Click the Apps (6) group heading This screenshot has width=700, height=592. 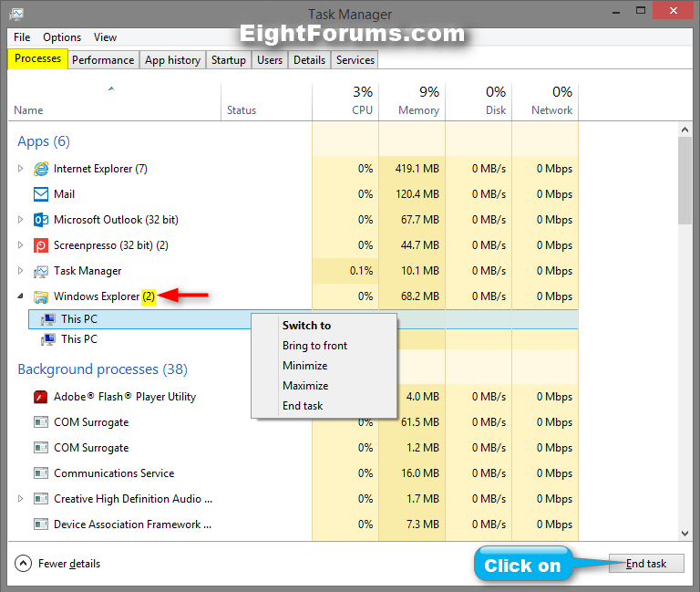tap(44, 141)
